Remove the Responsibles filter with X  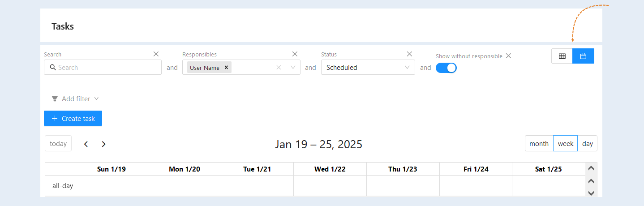[x=295, y=54]
